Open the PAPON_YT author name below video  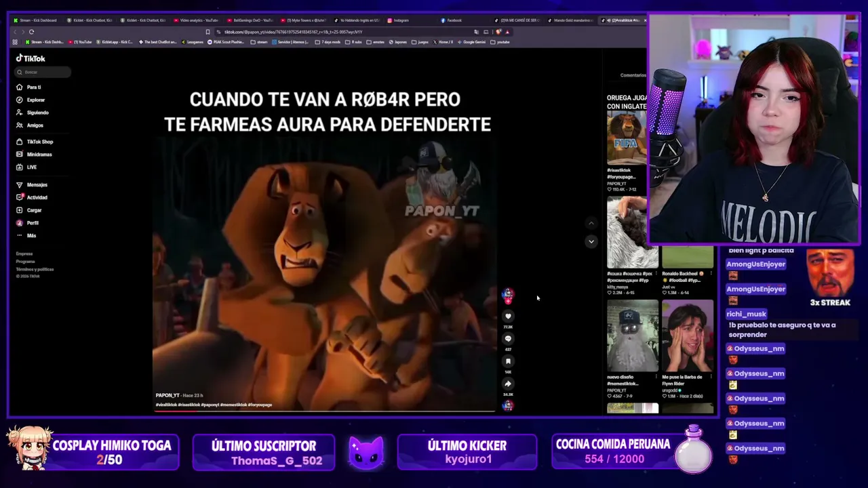(167, 395)
